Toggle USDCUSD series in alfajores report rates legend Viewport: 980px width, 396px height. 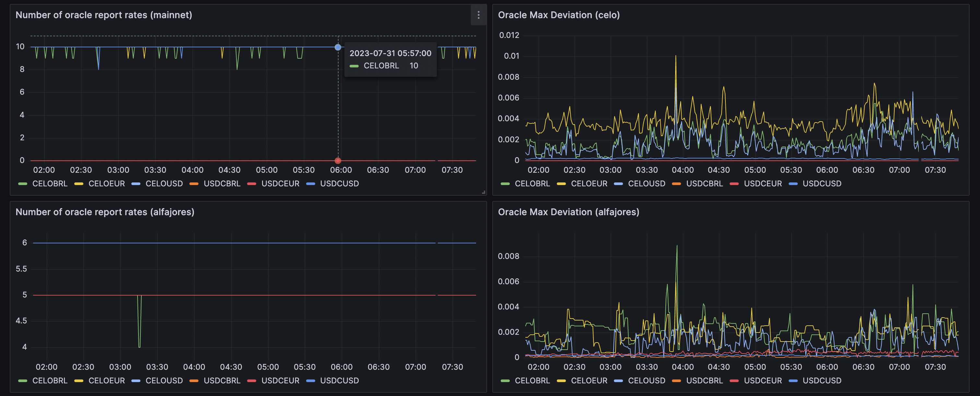click(x=339, y=380)
